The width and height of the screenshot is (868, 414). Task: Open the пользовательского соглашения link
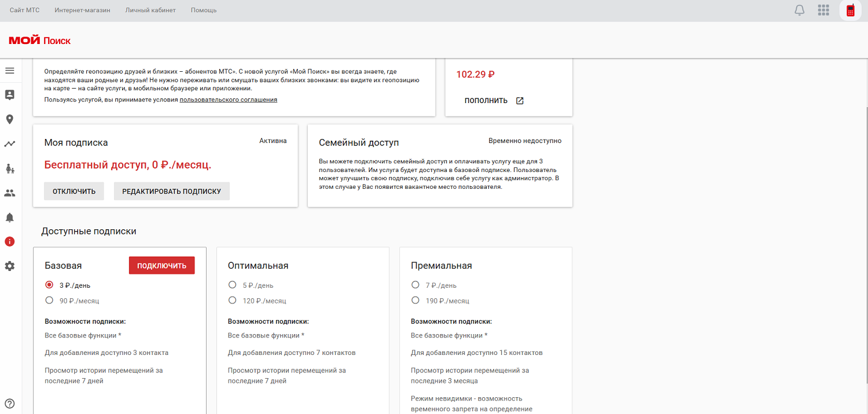228,100
